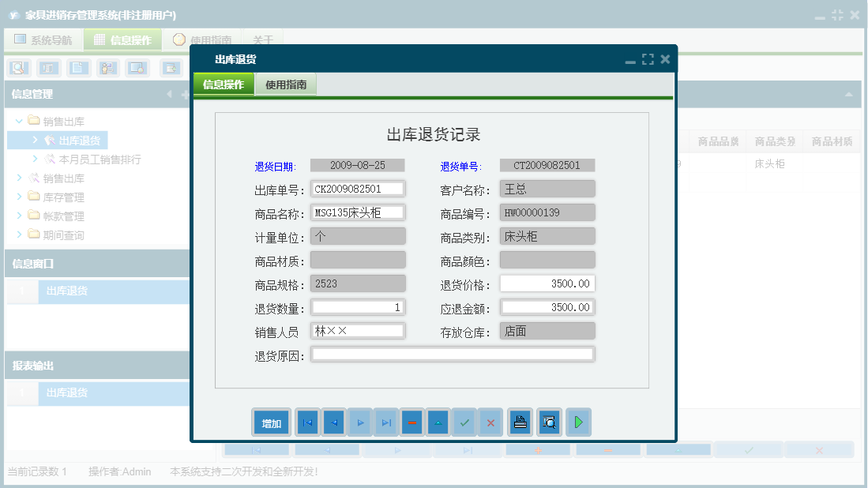Jump to the first record
This screenshot has height=488, width=868.
[307, 422]
